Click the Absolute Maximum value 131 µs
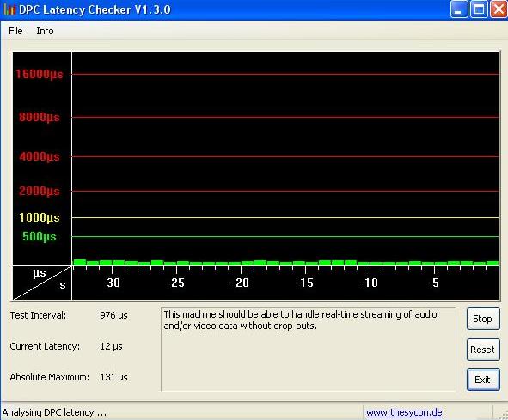Image resolution: width=508 pixels, height=420 pixels. click(x=113, y=377)
